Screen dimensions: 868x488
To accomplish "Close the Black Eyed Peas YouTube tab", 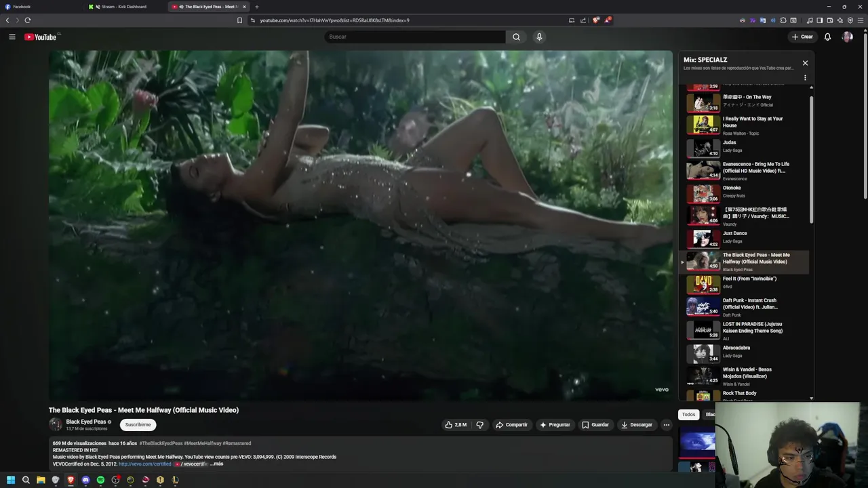I will (244, 7).
